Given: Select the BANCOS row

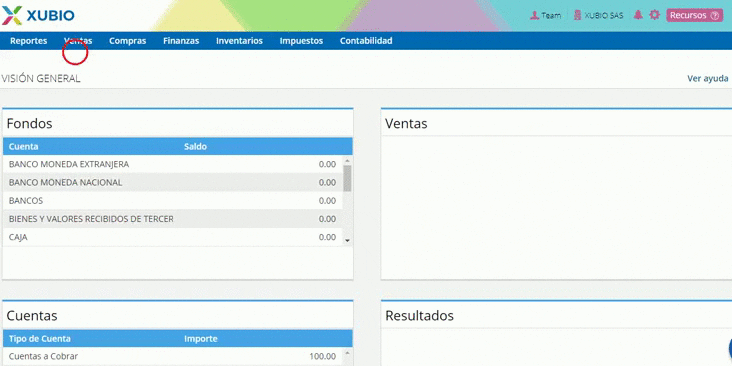Looking at the screenshot, I should coord(173,201).
